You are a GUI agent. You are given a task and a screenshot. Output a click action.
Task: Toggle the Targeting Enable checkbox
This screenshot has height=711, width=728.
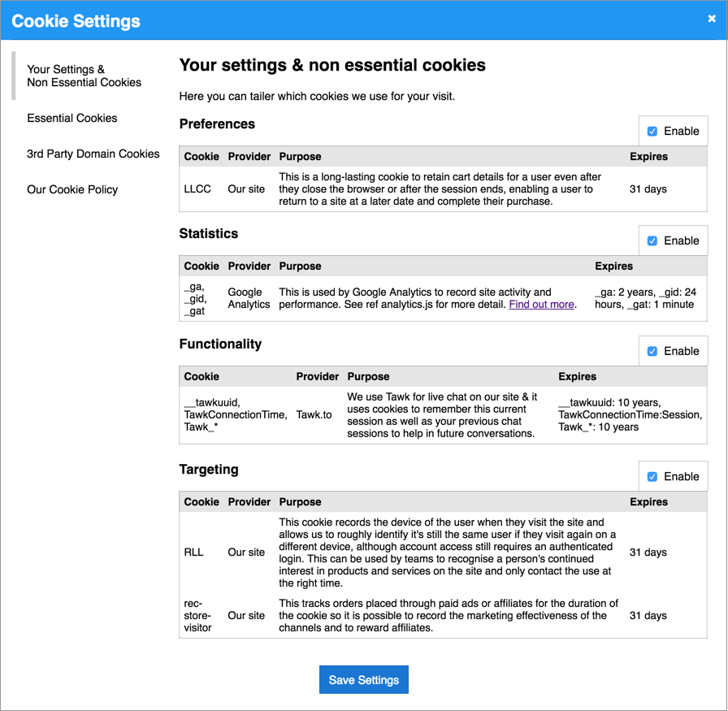point(652,477)
